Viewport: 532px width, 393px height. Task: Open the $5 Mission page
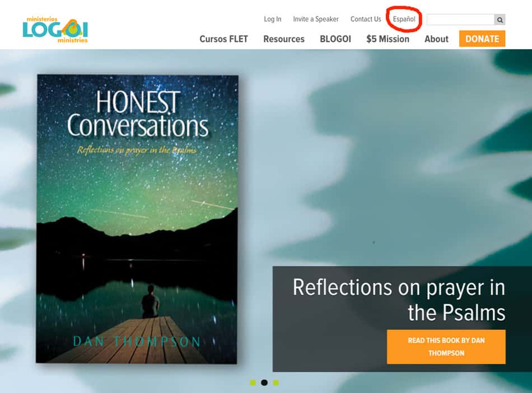(x=388, y=39)
